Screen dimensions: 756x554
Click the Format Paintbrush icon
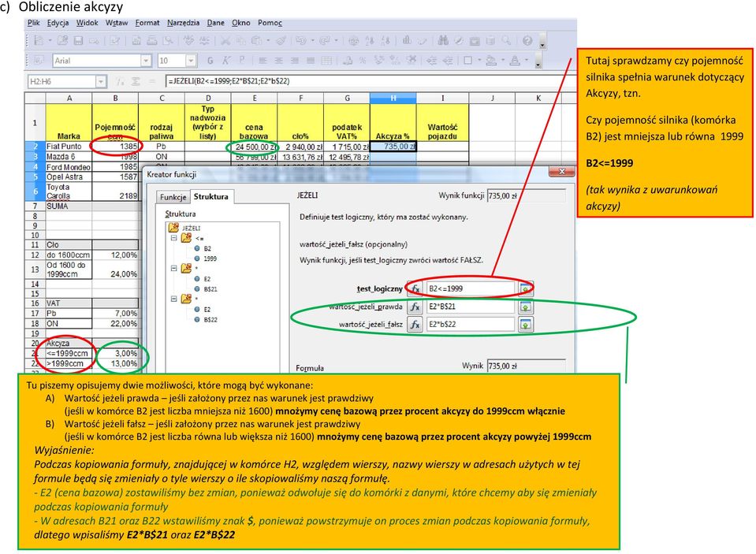point(281,40)
